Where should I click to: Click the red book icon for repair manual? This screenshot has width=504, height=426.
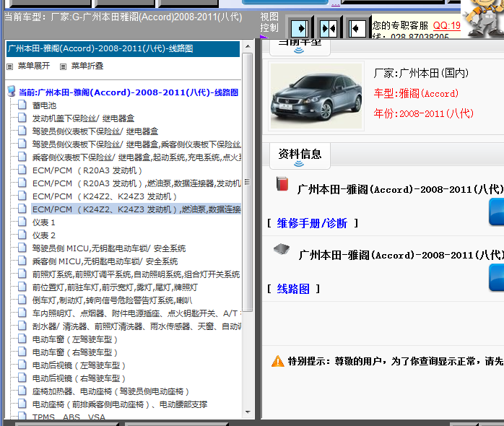[x=282, y=184]
